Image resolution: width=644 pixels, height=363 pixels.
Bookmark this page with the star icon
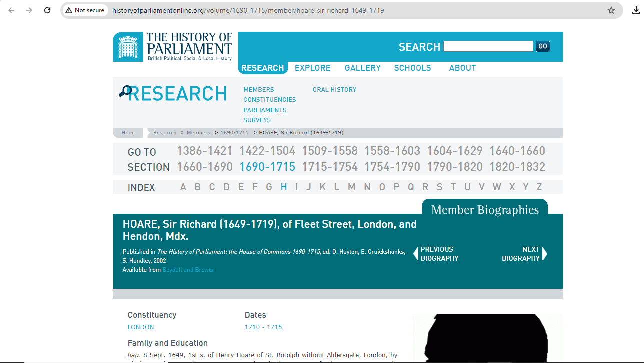611,10
